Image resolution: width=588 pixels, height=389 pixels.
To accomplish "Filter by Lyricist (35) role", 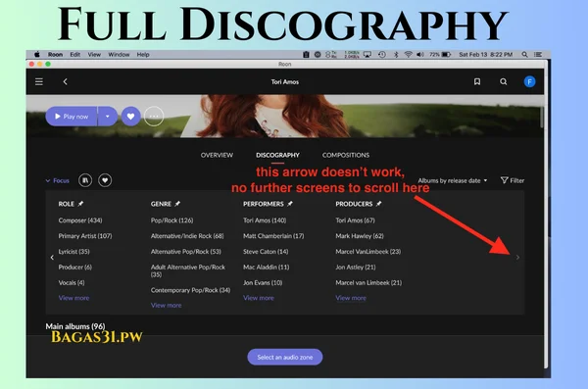I will pyautogui.click(x=73, y=251).
